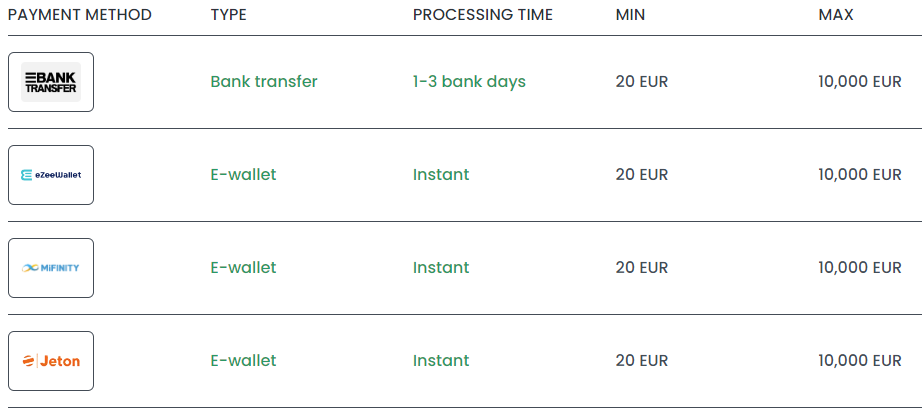The width and height of the screenshot is (922, 412).
Task: Click the Bank Transfer logo icon
Action: tap(51, 82)
